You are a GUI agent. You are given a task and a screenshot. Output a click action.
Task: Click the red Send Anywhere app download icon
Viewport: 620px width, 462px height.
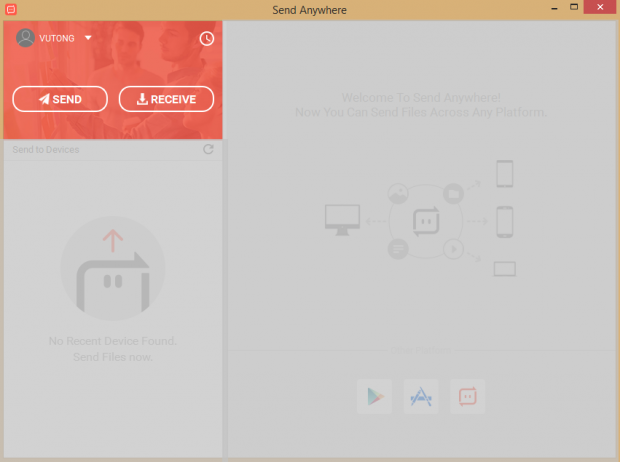(467, 396)
